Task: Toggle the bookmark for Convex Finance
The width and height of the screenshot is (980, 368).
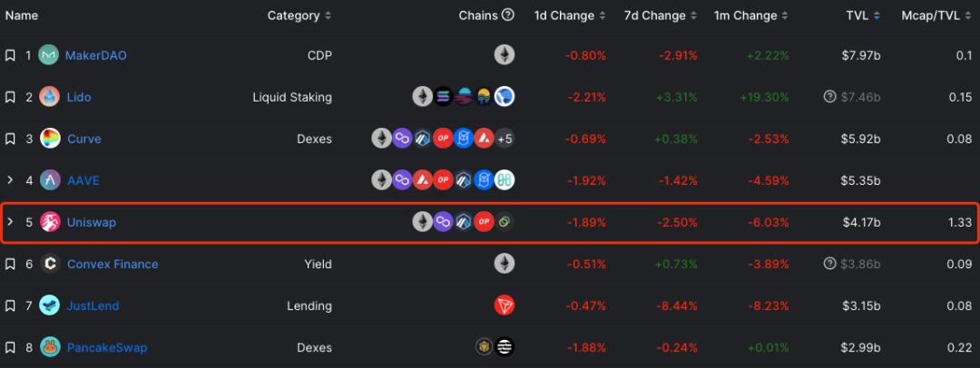Action: tap(11, 264)
